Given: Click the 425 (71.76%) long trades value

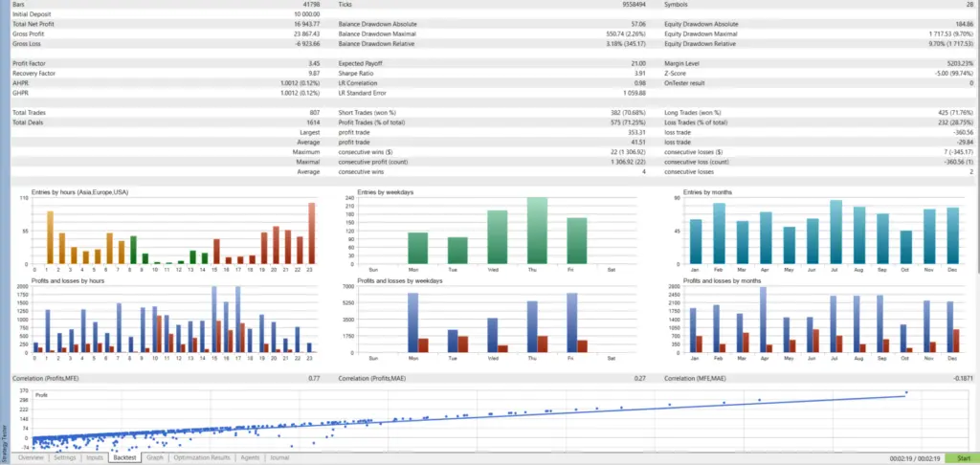Looking at the screenshot, I should [954, 113].
